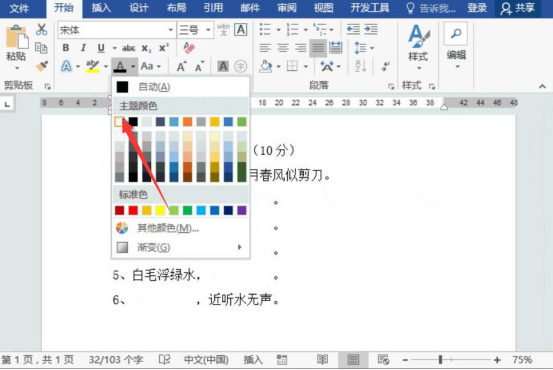Click the Shading paint bucket icon
553x370 pixels.
click(x=266, y=66)
